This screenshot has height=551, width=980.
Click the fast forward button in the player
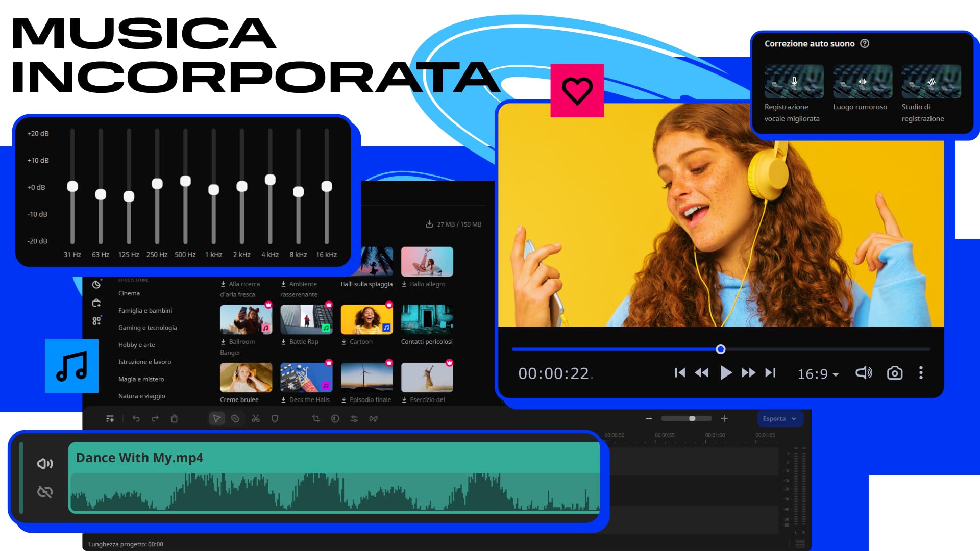pos(749,373)
